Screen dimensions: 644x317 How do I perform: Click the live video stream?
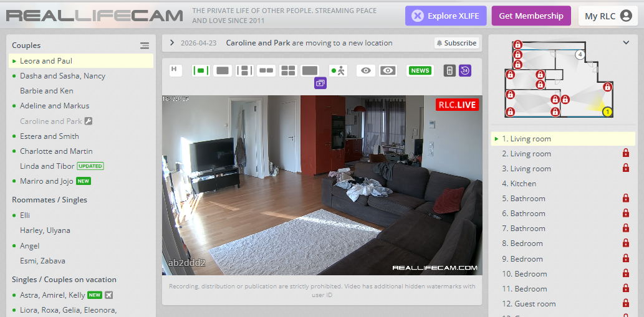[x=322, y=186]
